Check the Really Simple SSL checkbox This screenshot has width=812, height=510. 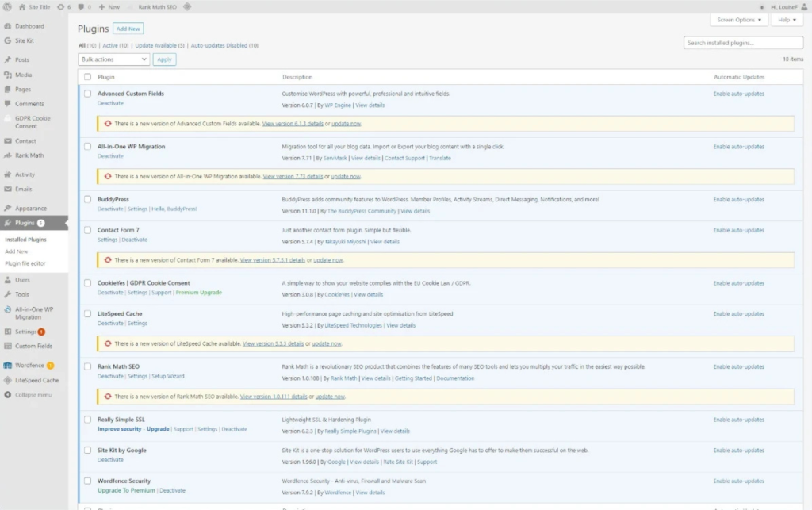pyautogui.click(x=87, y=420)
